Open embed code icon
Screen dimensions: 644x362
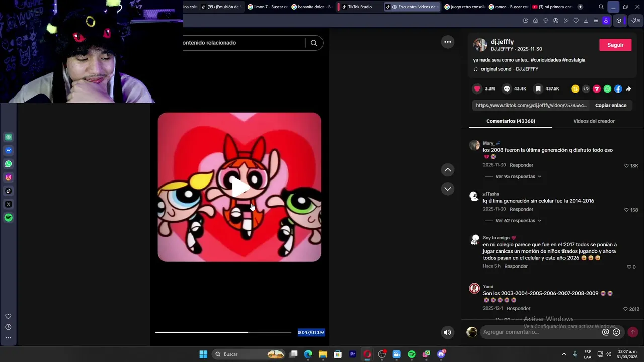point(586,88)
